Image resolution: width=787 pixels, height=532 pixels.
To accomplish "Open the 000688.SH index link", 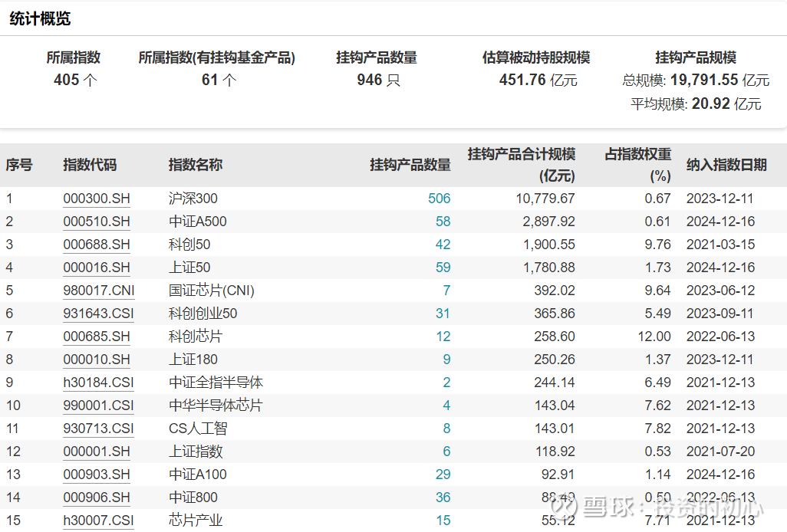I will pos(97,245).
